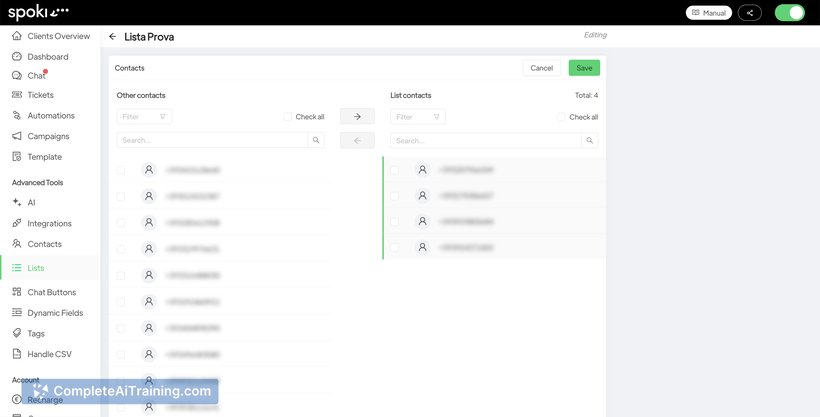
Task: Tick Check all under List contacts
Action: point(561,117)
